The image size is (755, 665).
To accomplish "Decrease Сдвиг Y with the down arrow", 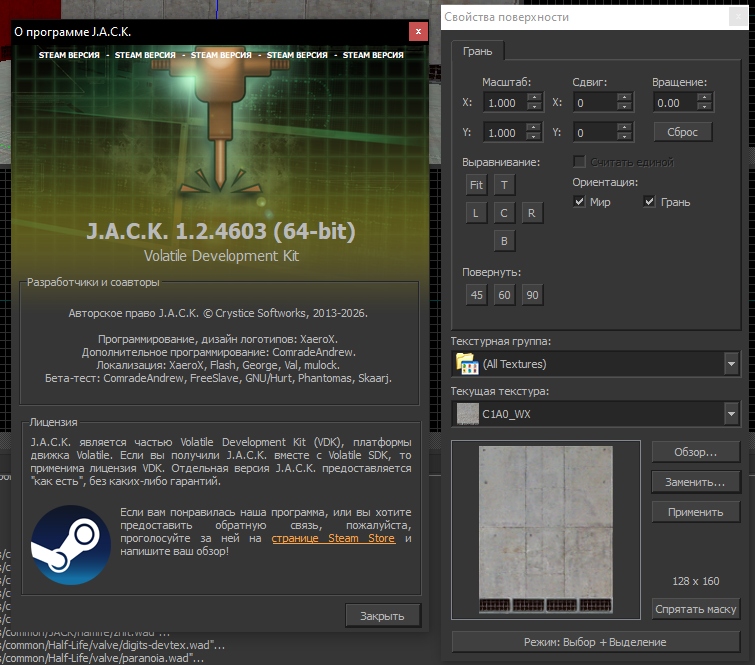I will pyautogui.click(x=625, y=137).
